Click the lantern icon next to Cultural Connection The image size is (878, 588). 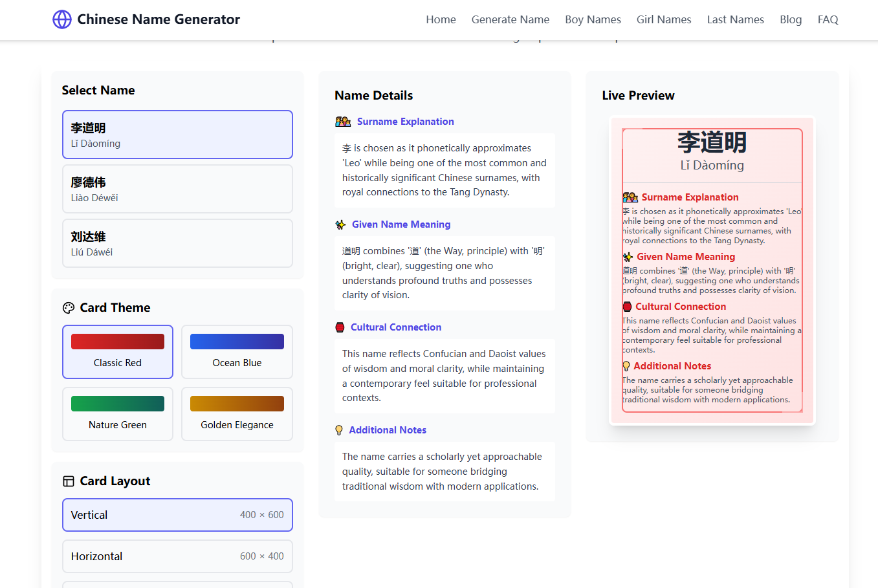pyautogui.click(x=340, y=327)
